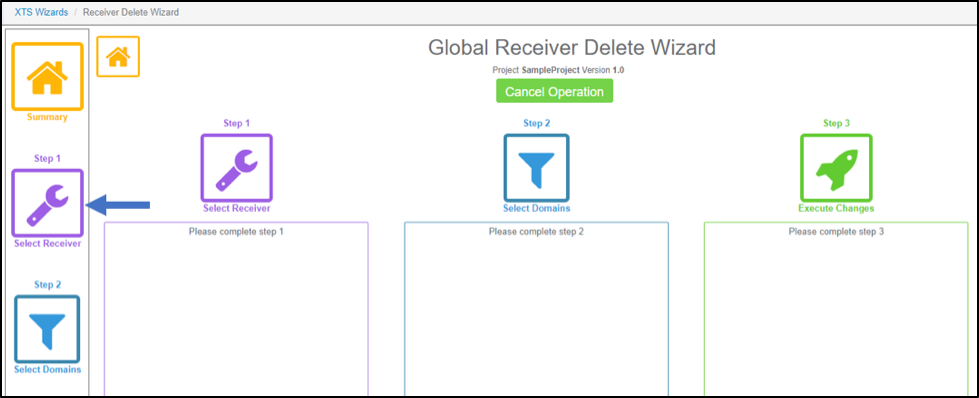
Task: Click sidebar Select Receiver label
Action: [47, 244]
